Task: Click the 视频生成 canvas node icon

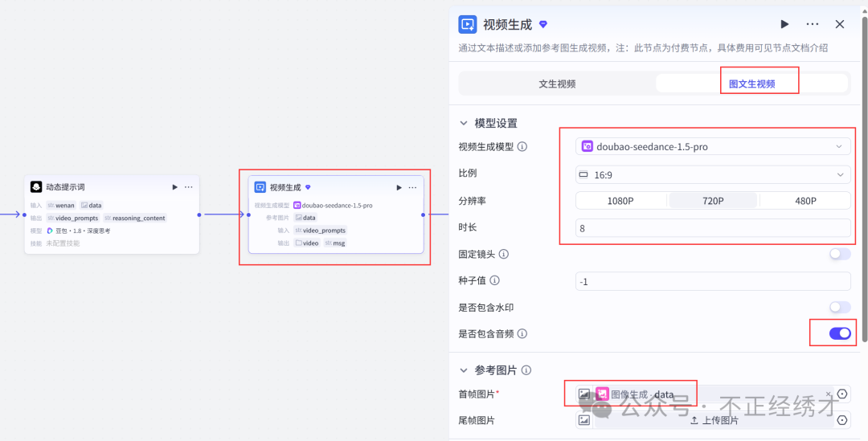Action: (x=260, y=188)
